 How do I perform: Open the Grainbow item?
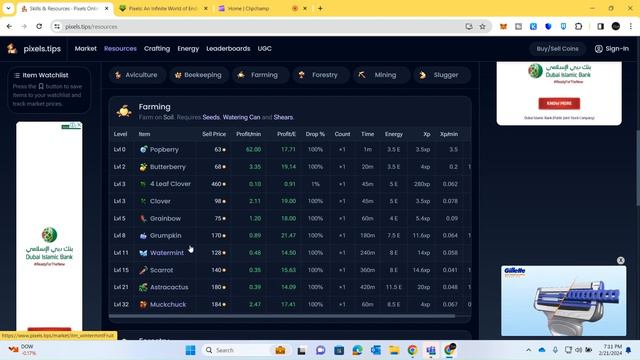165,218
